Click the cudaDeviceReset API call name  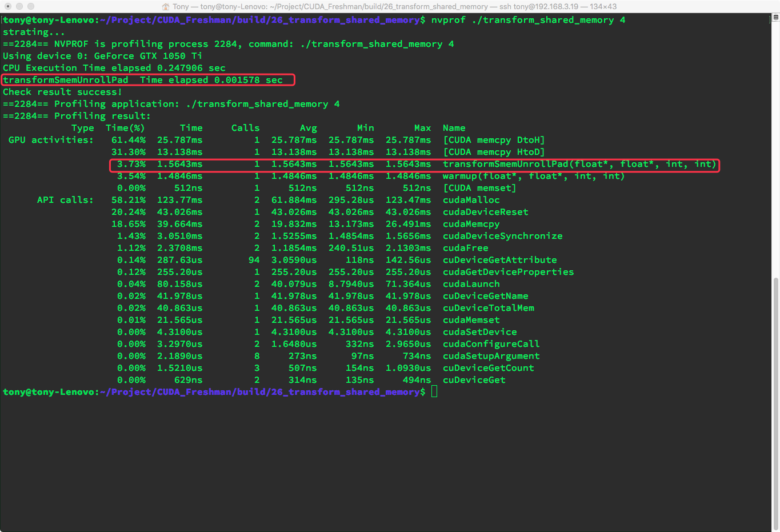485,212
